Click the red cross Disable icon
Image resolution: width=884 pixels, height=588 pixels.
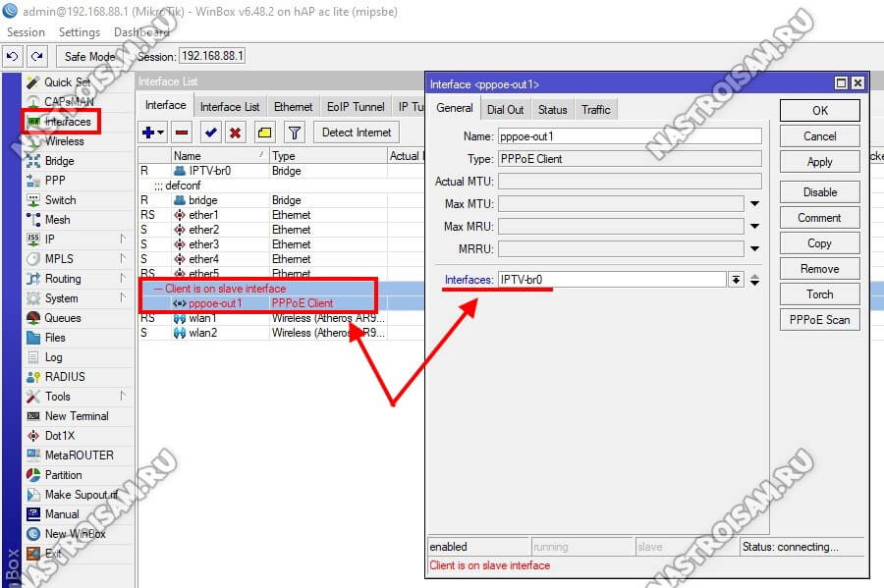point(236,133)
